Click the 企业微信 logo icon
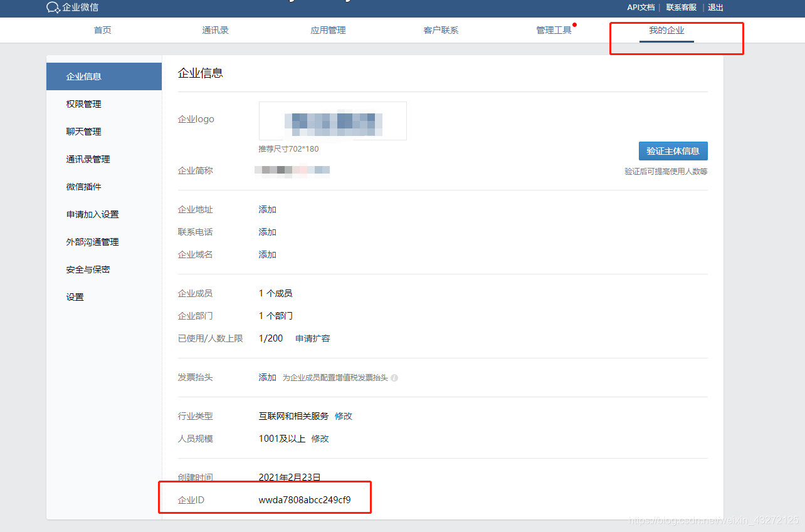805x532 pixels. pos(53,8)
